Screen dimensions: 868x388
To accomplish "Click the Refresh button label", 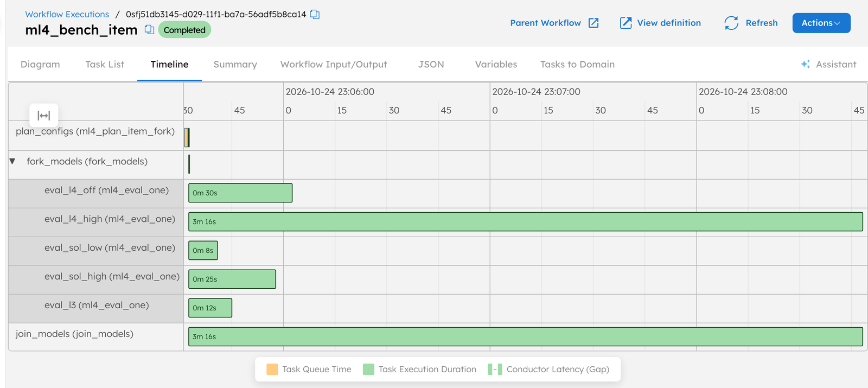I will [x=761, y=23].
